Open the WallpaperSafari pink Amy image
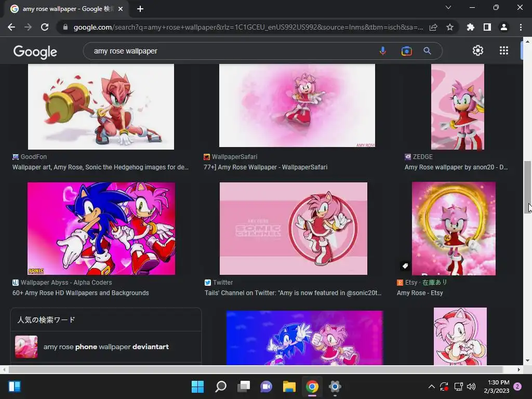 [297, 105]
